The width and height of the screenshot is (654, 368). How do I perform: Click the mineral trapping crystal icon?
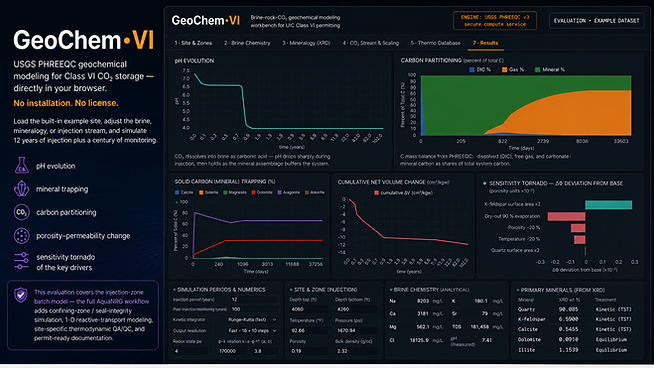22,189
